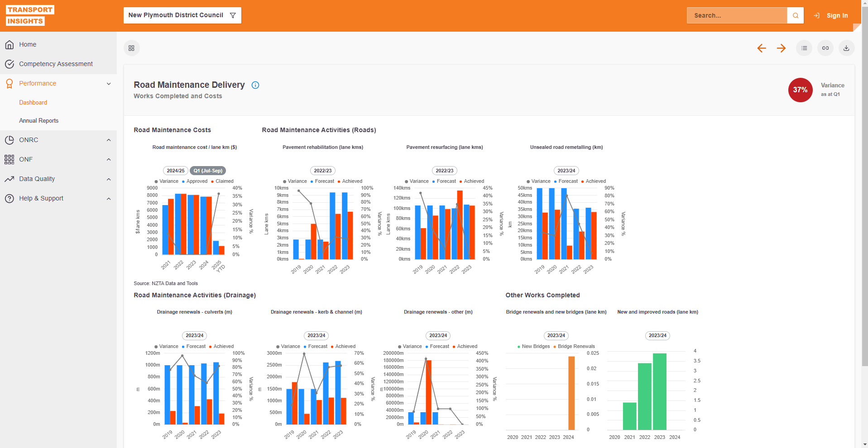Click the Competency Assessment checkmark icon

pyautogui.click(x=10, y=64)
